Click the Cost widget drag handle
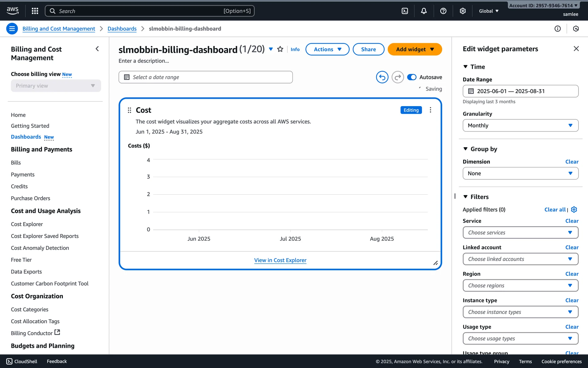588x368 pixels. coord(129,110)
